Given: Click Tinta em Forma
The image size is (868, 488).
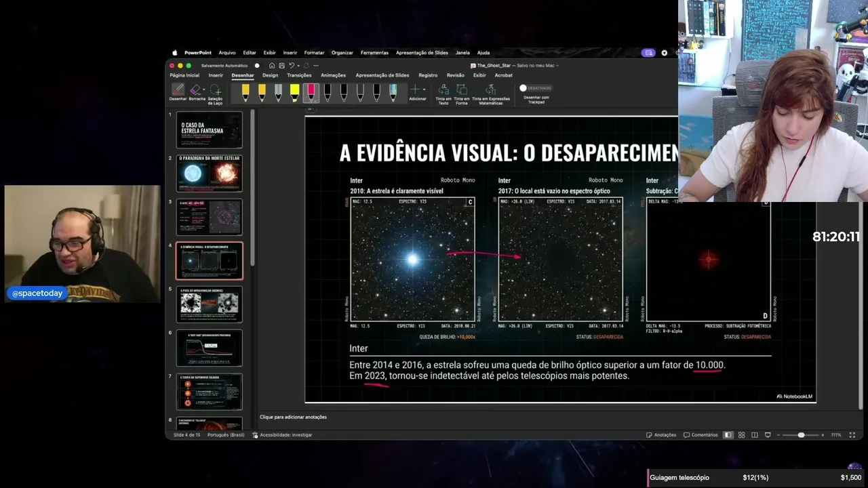Looking at the screenshot, I should [462, 94].
